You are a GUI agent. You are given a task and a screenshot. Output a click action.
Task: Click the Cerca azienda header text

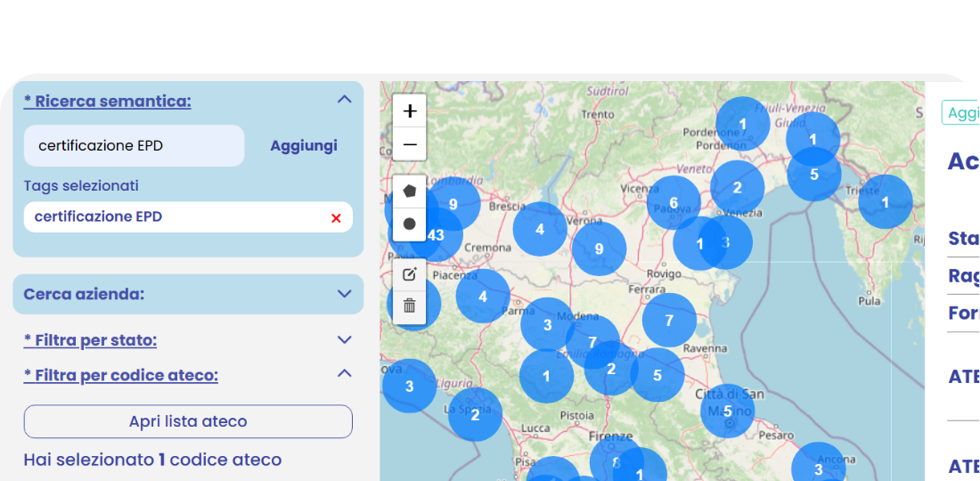coord(84,294)
